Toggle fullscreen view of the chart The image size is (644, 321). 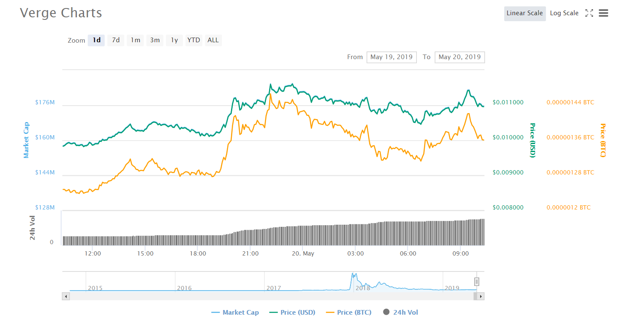pos(589,13)
